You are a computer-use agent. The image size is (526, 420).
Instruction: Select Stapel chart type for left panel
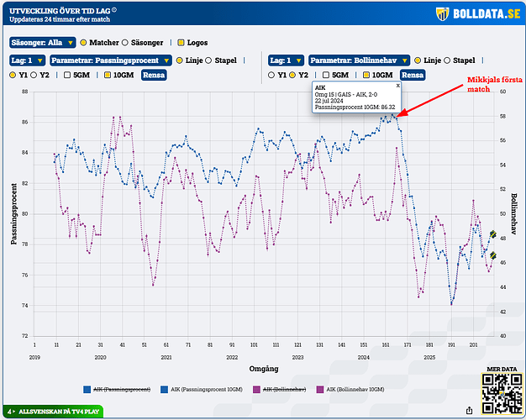coord(208,60)
